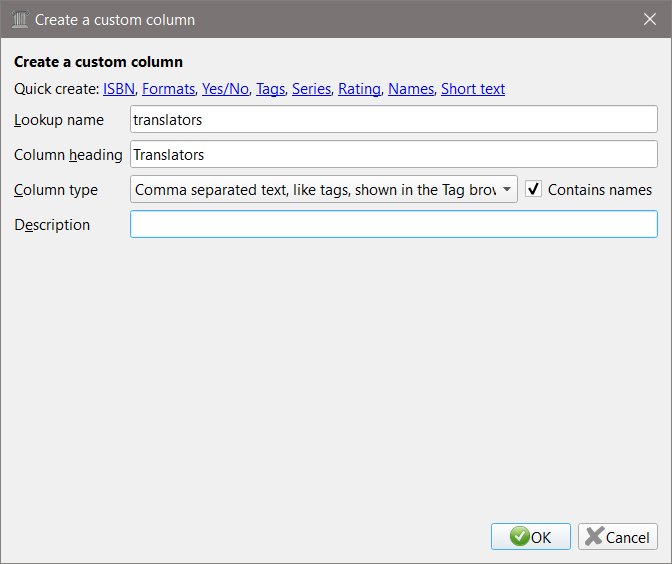Confirm the dialog with OK button
The height and width of the screenshot is (564, 672).
(531, 537)
